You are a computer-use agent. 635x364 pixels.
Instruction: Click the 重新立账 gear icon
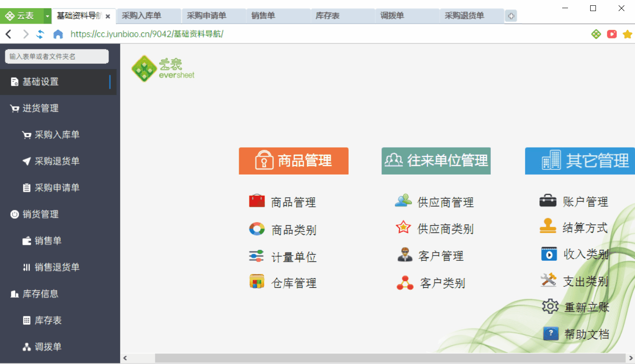550,306
